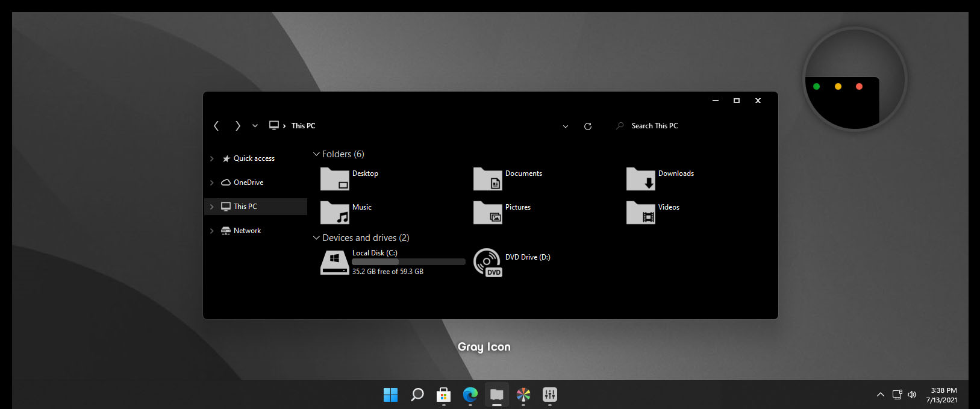Screen dimensions: 980x409
Task: Select Network in the navigation pane
Action: click(247, 231)
